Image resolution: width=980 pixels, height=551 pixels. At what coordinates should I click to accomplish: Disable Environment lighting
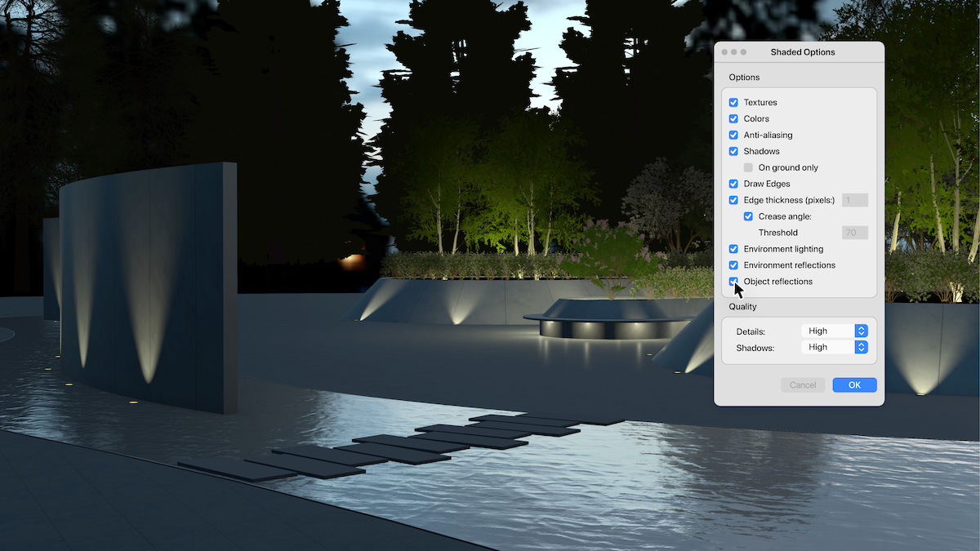[733, 249]
